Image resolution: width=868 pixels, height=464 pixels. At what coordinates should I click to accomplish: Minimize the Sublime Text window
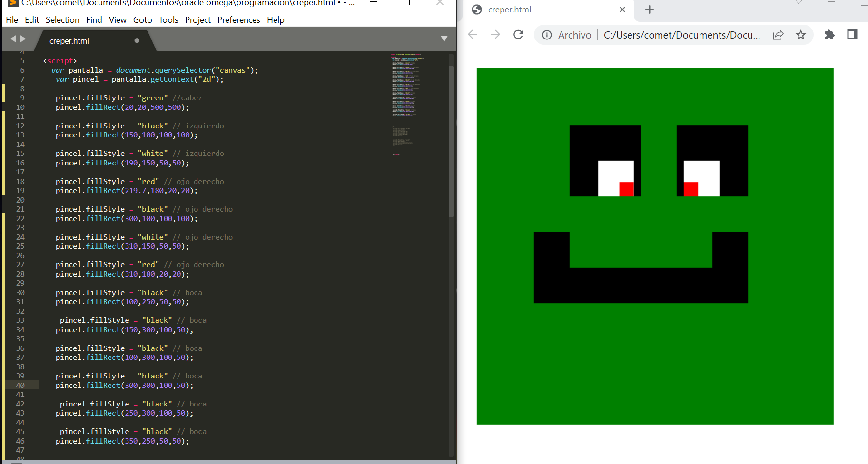pos(374,2)
